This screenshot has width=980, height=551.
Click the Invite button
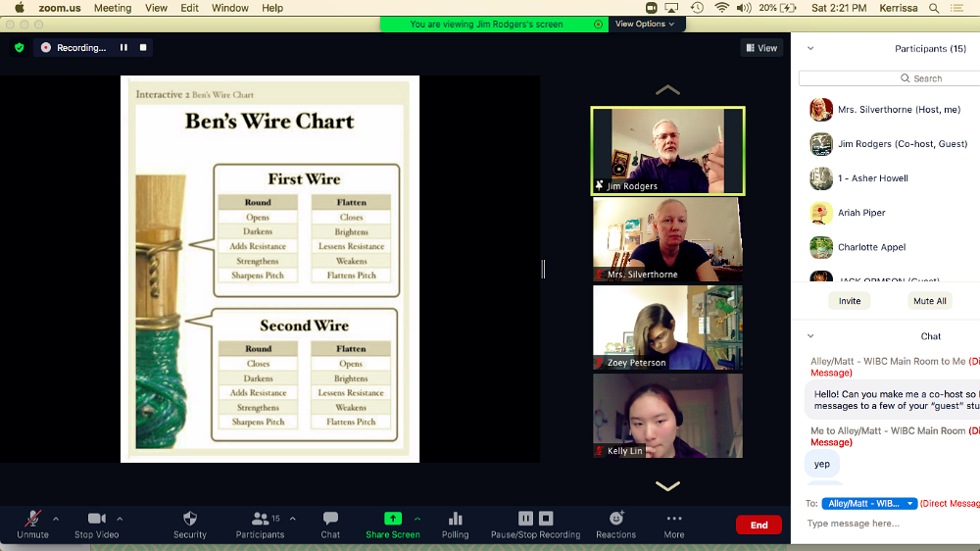click(850, 301)
